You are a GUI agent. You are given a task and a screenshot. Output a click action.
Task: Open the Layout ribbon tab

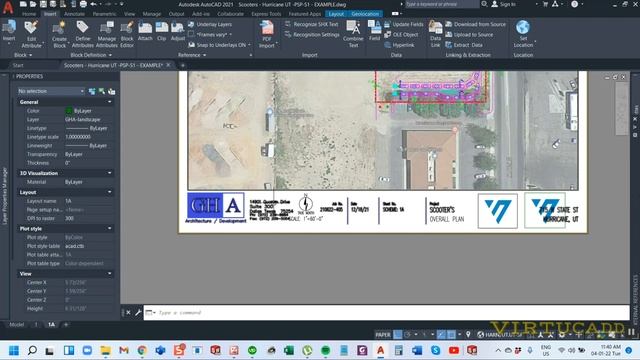click(x=336, y=14)
